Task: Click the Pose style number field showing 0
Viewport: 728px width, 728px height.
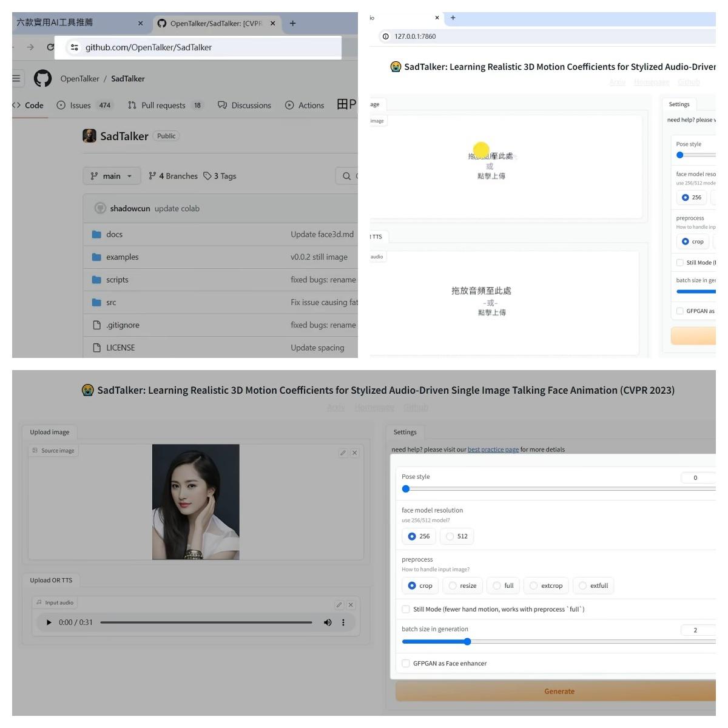Action: point(698,477)
